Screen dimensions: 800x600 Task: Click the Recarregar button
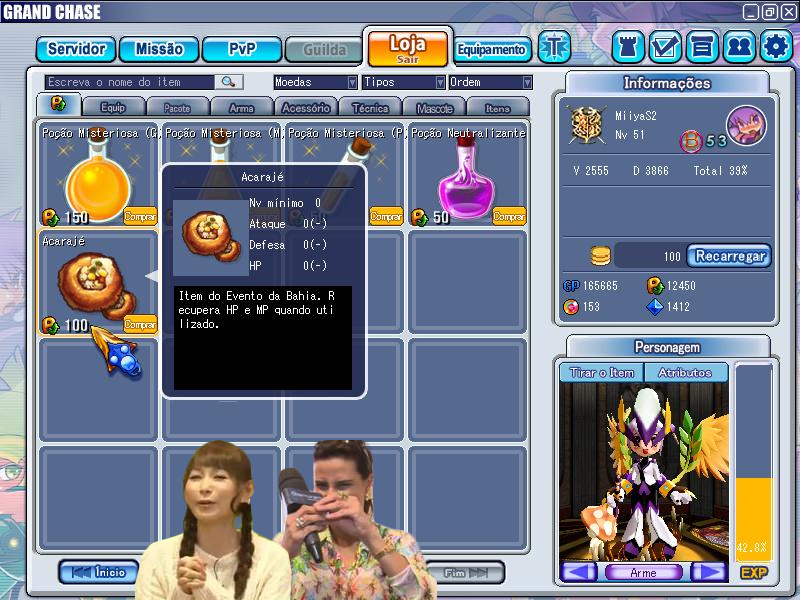pyautogui.click(x=729, y=256)
